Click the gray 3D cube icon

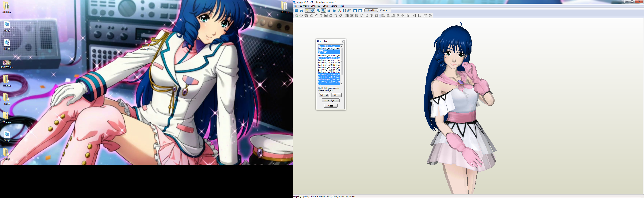331,16
